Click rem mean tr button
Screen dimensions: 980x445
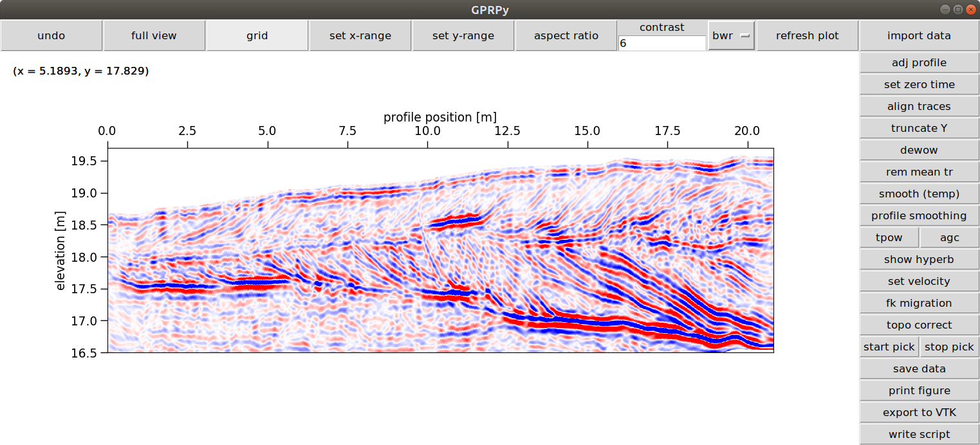click(919, 172)
